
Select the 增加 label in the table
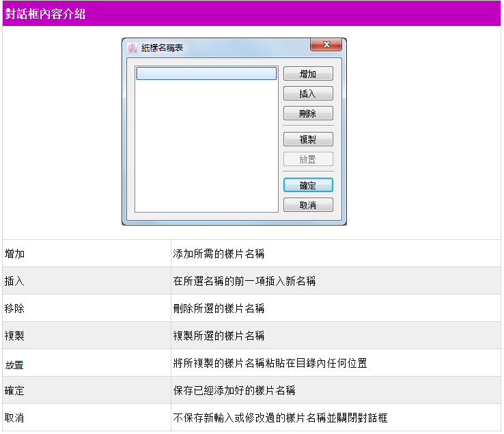[x=14, y=254]
